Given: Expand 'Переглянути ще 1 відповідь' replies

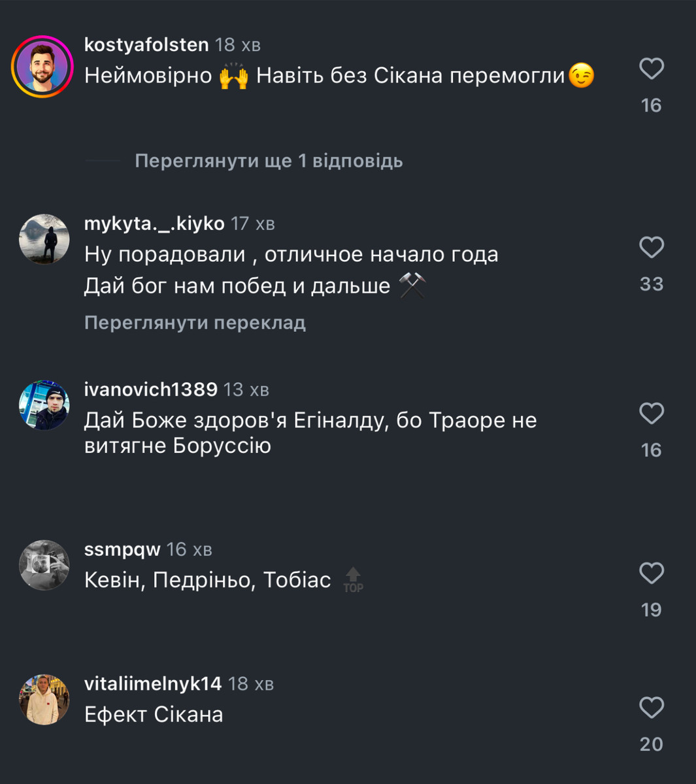Looking at the screenshot, I should 269,161.
